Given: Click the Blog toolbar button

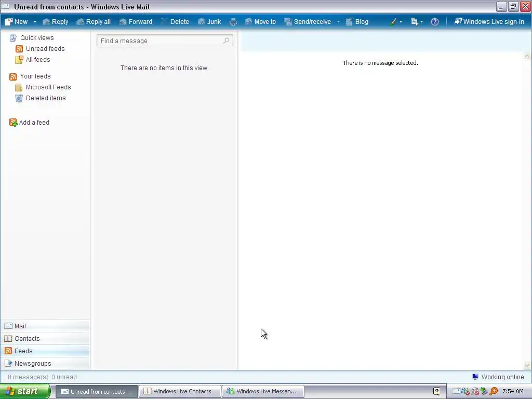Looking at the screenshot, I should (357, 22).
